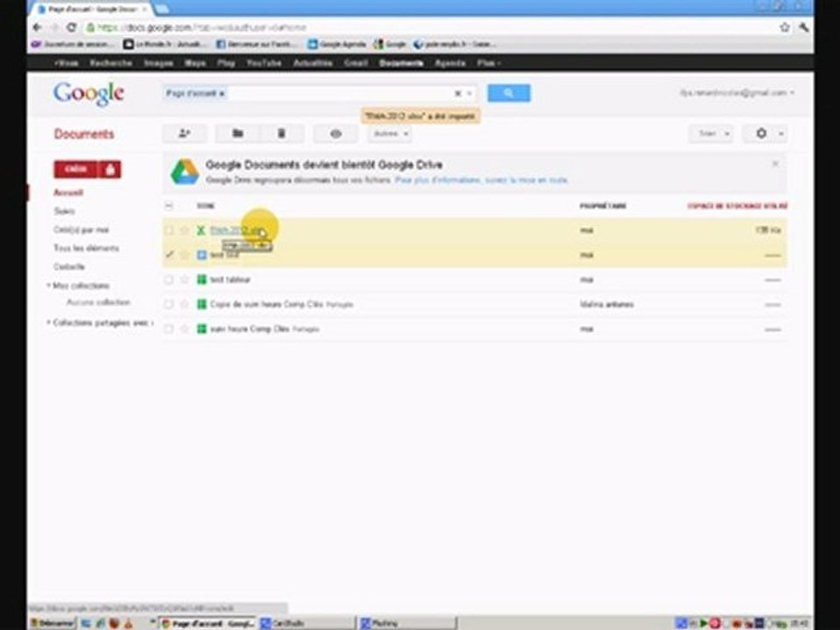Screen dimensions: 840x630
Task: Click the document icon of 'test text'
Action: (201, 255)
